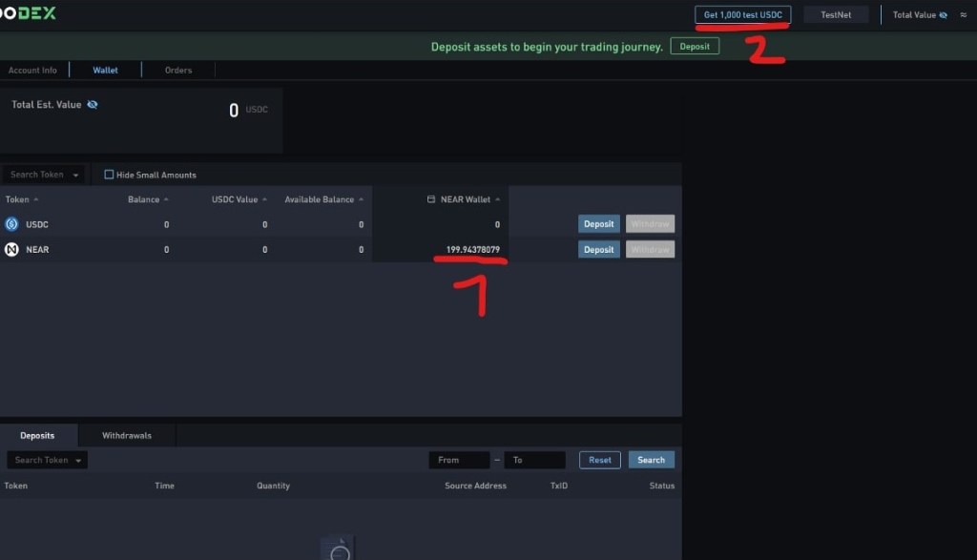Select the Deposits tab
977x560 pixels.
39,434
